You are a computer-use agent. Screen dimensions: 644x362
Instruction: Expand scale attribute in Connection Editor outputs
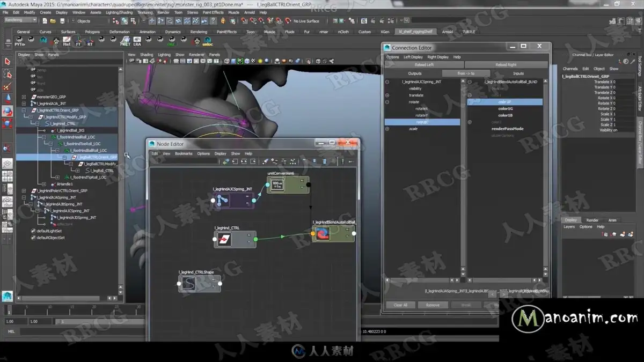point(387,129)
